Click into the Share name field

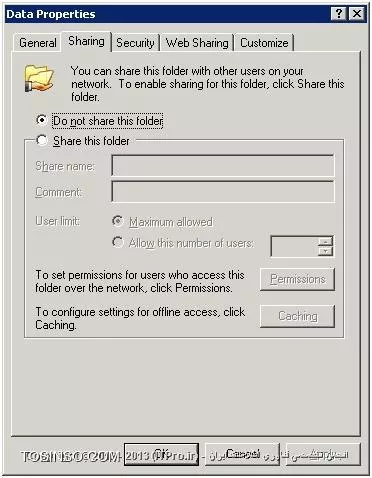[x=223, y=165]
